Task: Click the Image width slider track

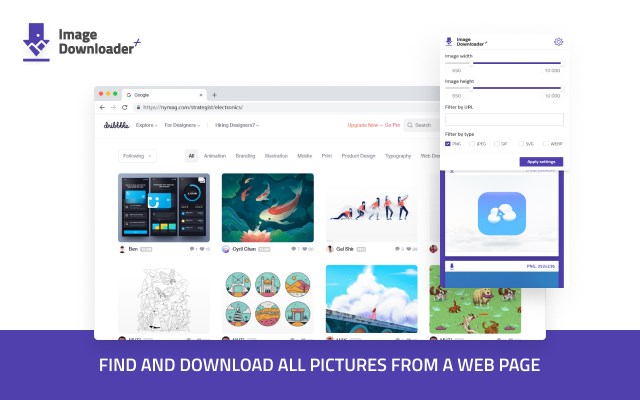Action: 503,63
